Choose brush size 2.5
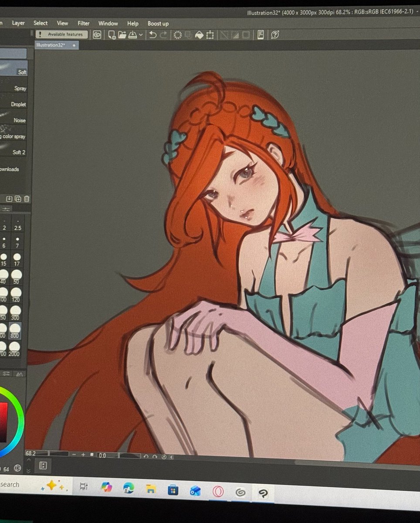 [x=17, y=224]
